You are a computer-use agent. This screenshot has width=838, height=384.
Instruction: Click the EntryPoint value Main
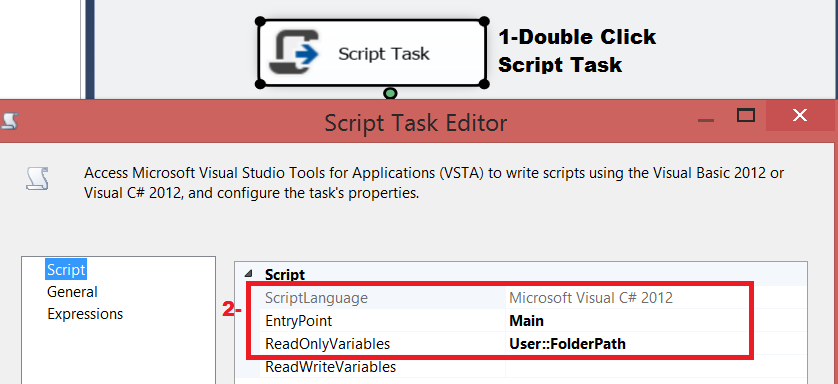526,320
